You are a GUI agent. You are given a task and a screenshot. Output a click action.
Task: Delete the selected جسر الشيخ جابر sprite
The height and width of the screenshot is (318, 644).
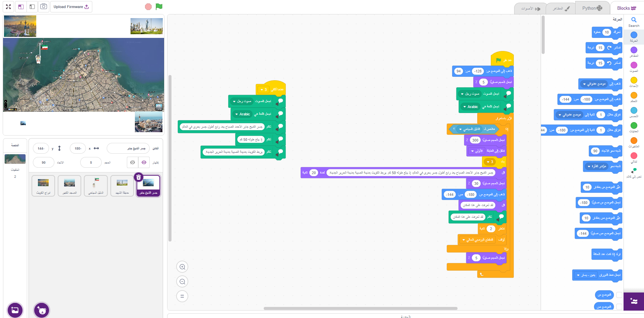click(139, 177)
